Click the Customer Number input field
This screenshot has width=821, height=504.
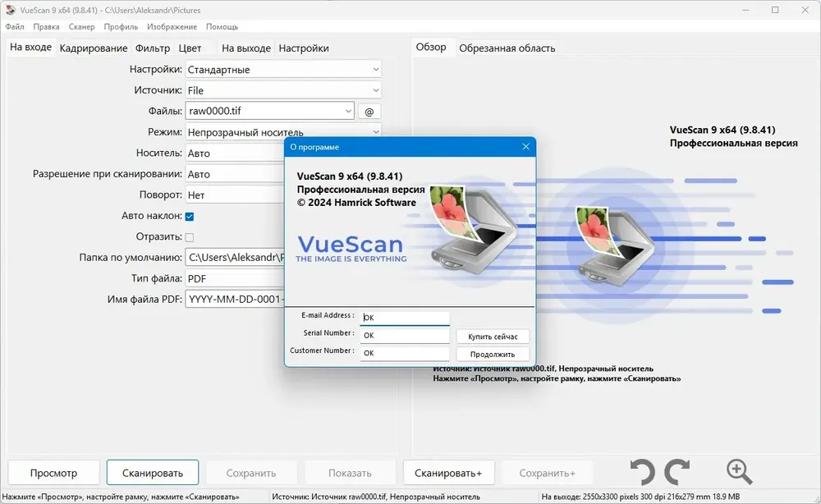coord(404,353)
